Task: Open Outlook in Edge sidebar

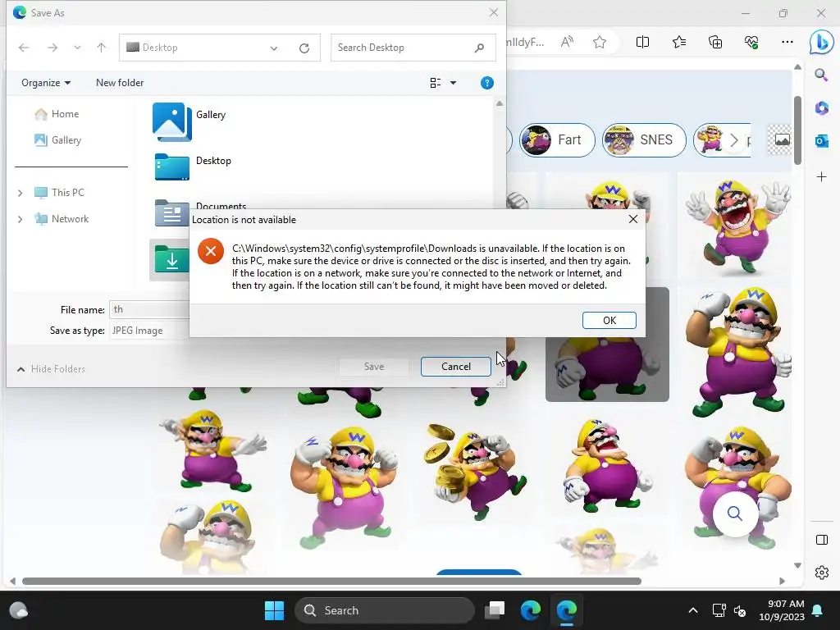Action: [821, 141]
